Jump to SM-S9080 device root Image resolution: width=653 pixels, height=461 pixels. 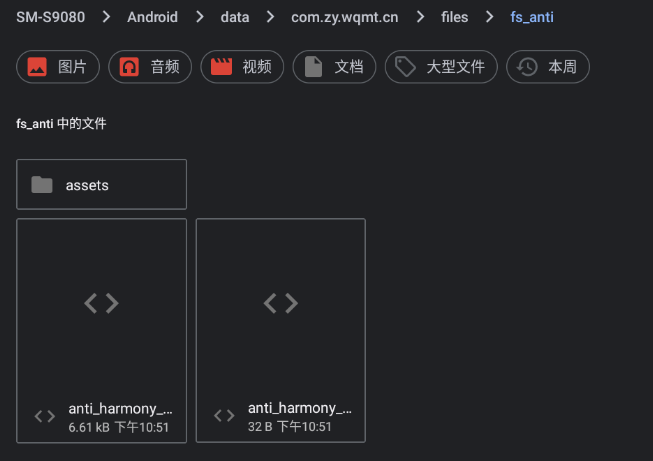[x=50, y=17]
